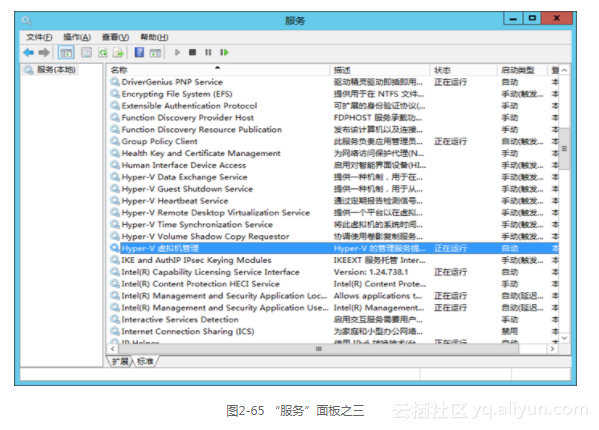Toggle the show console tree toolbar icon
The height and width of the screenshot is (430, 599).
coord(65,52)
